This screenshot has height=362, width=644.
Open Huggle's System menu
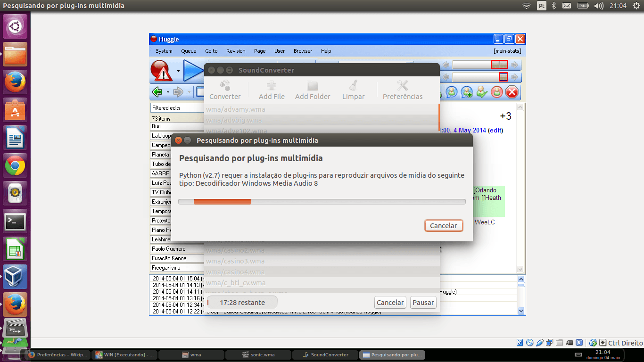[164, 51]
